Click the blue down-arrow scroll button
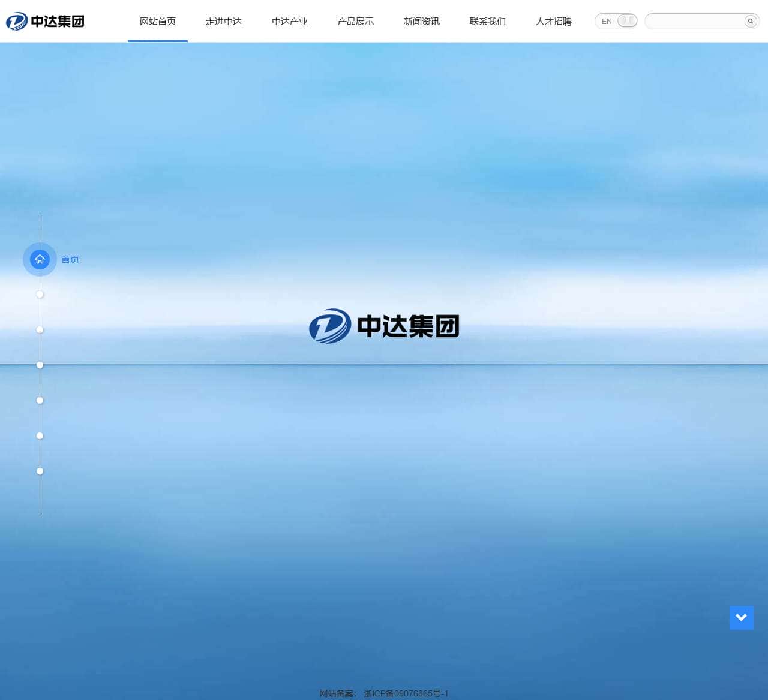 742,617
